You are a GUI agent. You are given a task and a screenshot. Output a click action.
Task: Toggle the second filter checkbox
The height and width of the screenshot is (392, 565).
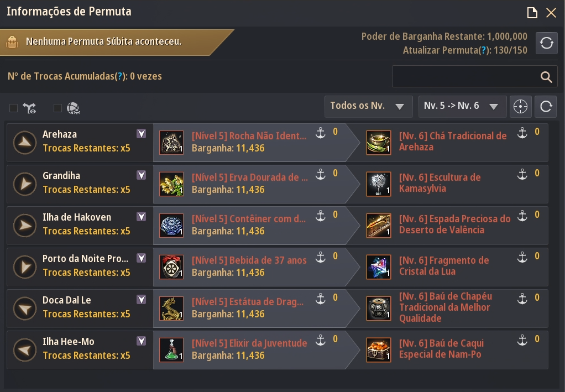[57, 108]
